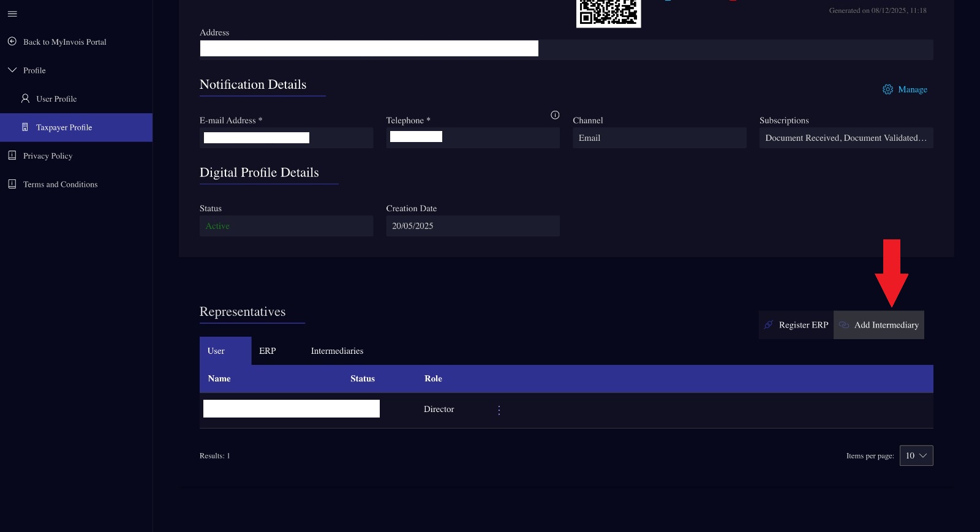This screenshot has height=532, width=980.
Task: Click the Add Intermediary button
Action: coord(879,325)
